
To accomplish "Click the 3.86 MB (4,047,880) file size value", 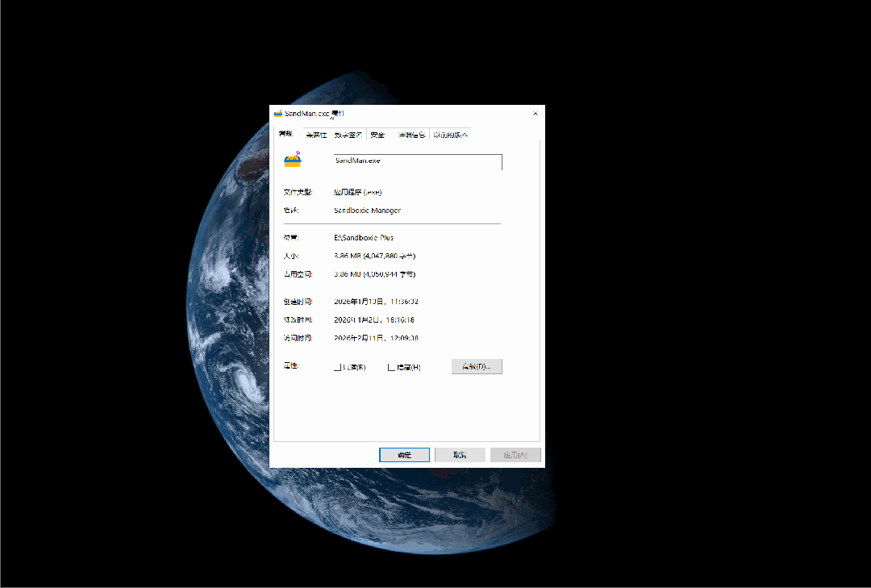I will pos(374,256).
